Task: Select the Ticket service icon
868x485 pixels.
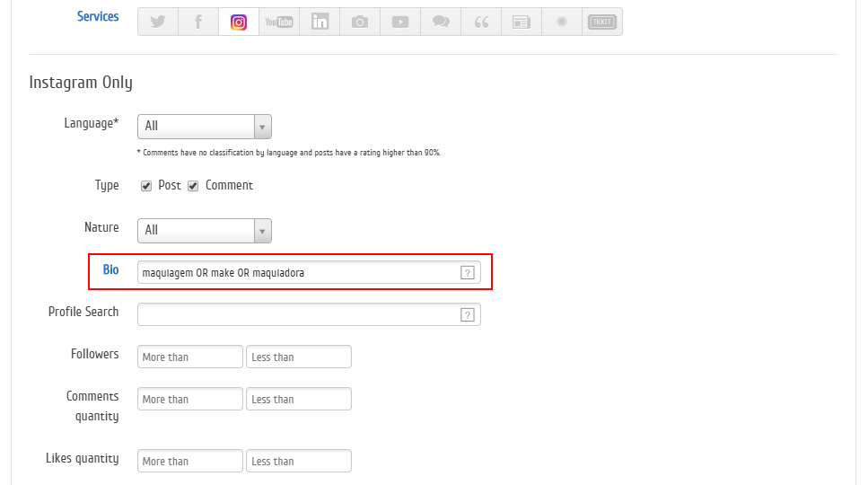Action: tap(601, 22)
